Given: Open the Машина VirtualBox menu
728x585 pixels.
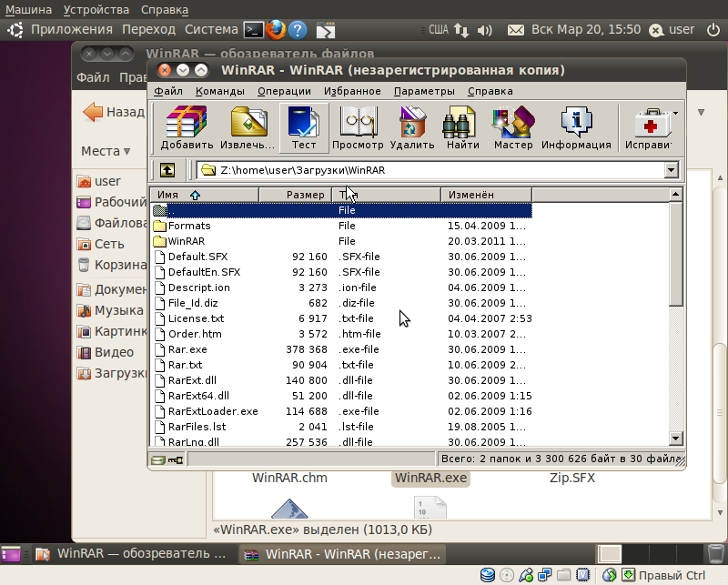Looking at the screenshot, I should point(28,9).
